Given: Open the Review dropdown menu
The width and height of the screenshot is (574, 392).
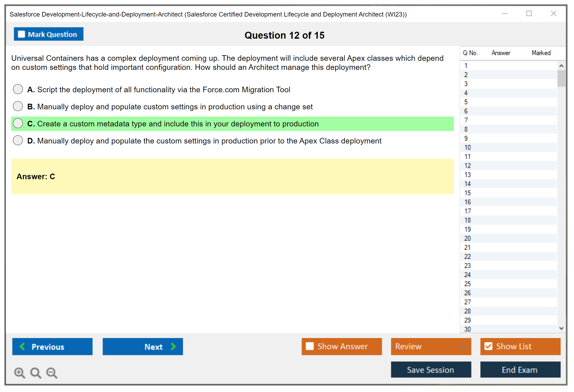Looking at the screenshot, I should (x=463, y=346).
